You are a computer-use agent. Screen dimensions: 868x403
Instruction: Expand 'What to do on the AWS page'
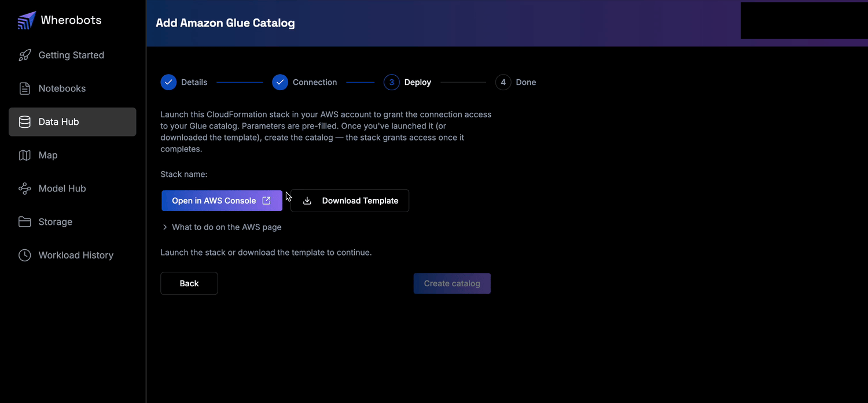222,227
